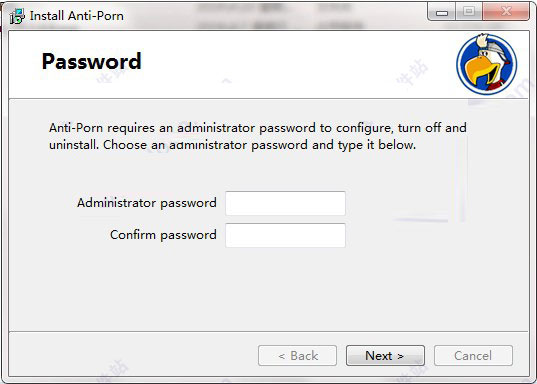Cancel the Anti-Porn installation
This screenshot has height=384, width=537.
(x=473, y=356)
